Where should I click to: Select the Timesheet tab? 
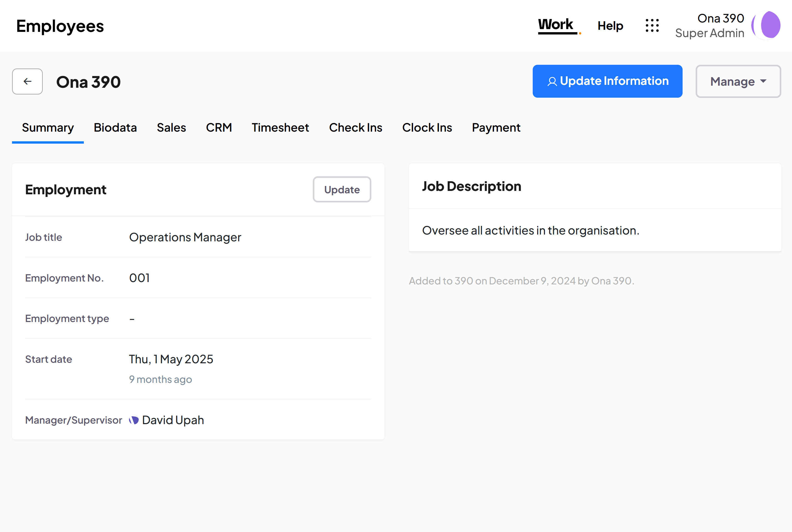pyautogui.click(x=280, y=127)
